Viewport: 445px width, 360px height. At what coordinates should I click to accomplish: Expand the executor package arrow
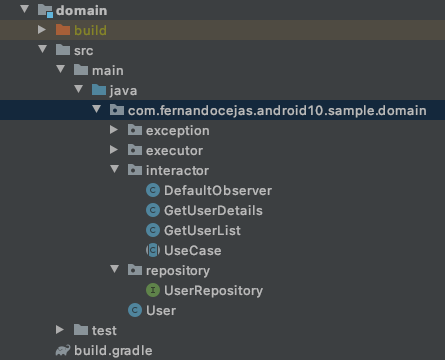114,150
